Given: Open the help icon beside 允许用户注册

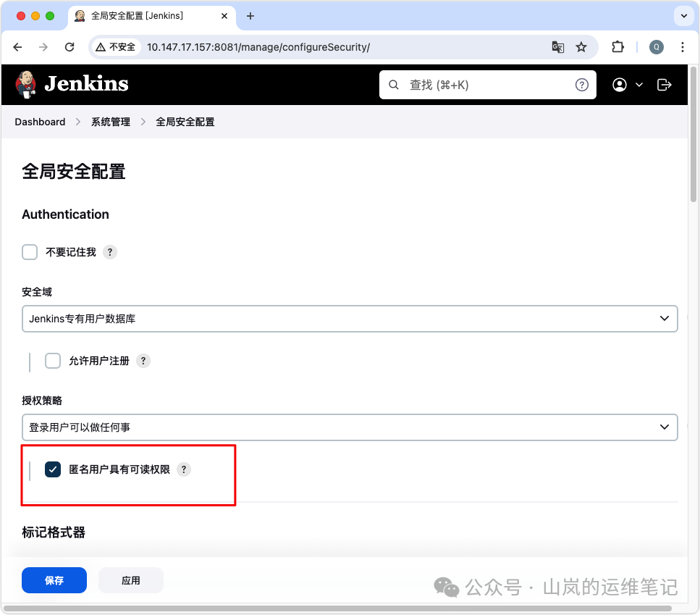Looking at the screenshot, I should 143,360.
